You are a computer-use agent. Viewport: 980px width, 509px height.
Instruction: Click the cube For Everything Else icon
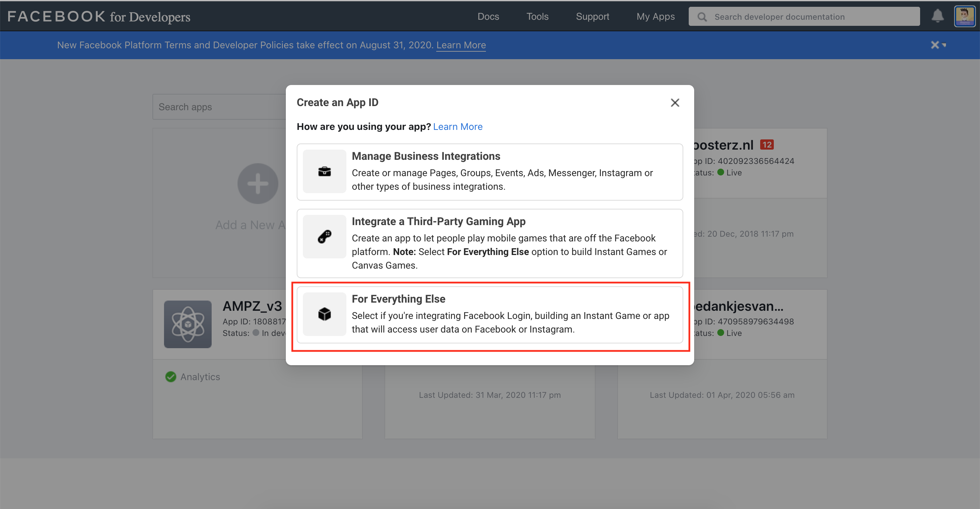point(324,314)
